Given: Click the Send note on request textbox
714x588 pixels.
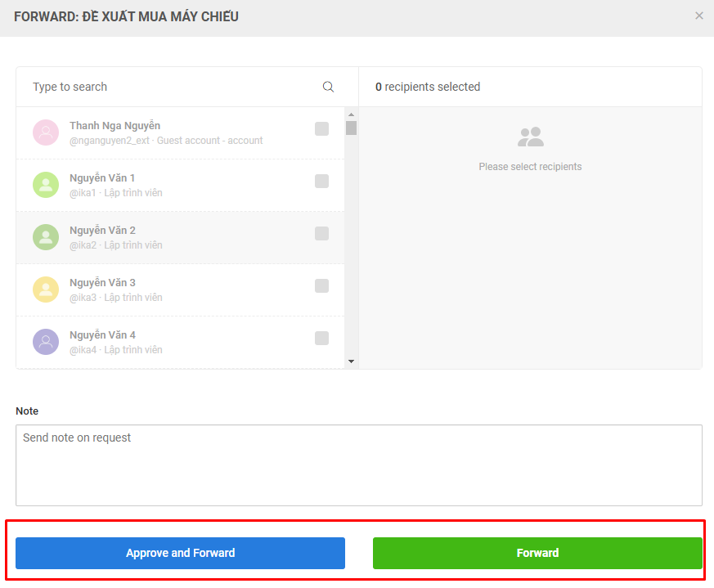Looking at the screenshot, I should (x=358, y=465).
